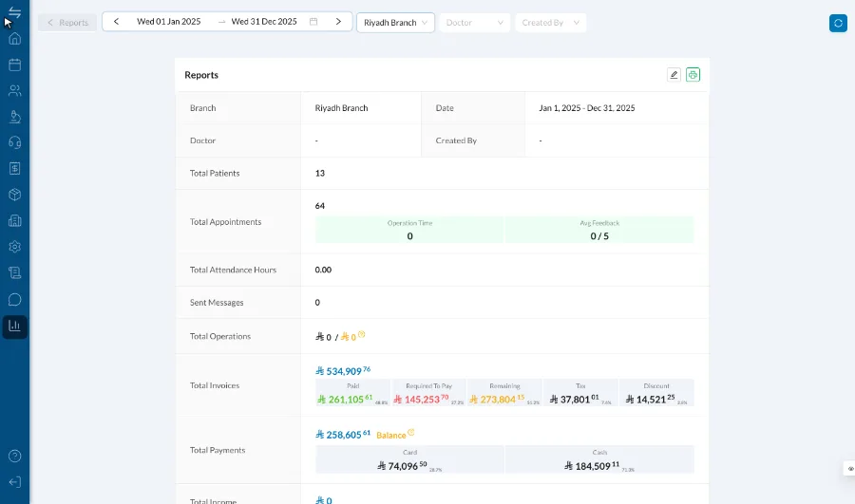Click the total payments amount 258,605

tap(343, 435)
